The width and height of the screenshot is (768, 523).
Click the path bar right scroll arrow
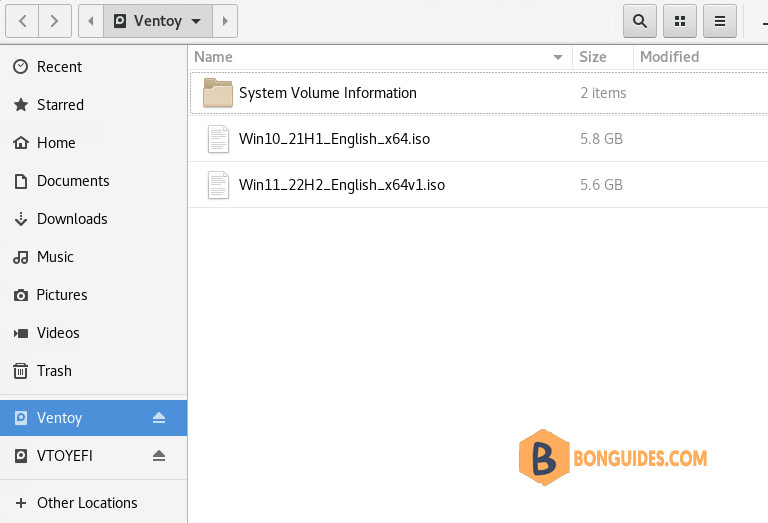225,21
